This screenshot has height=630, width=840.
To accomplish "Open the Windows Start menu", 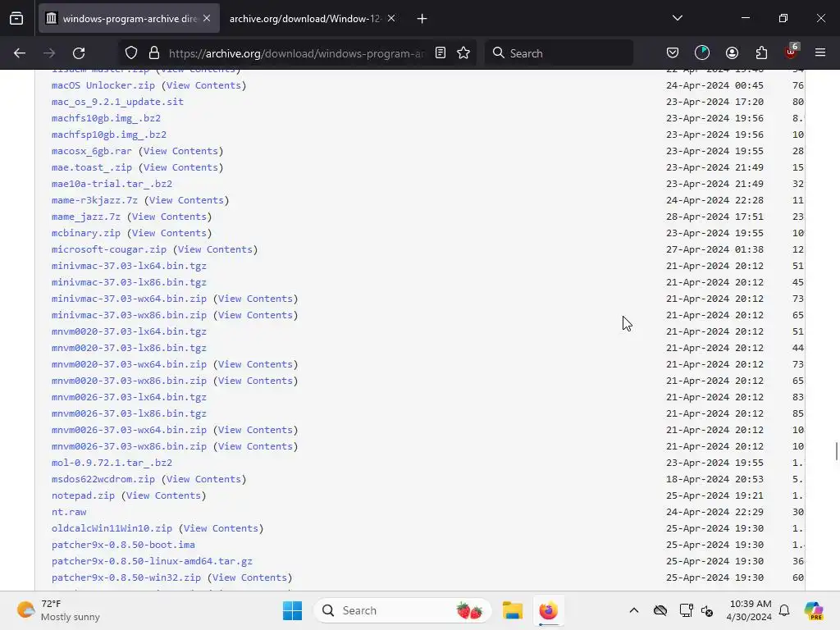I will tap(293, 610).
